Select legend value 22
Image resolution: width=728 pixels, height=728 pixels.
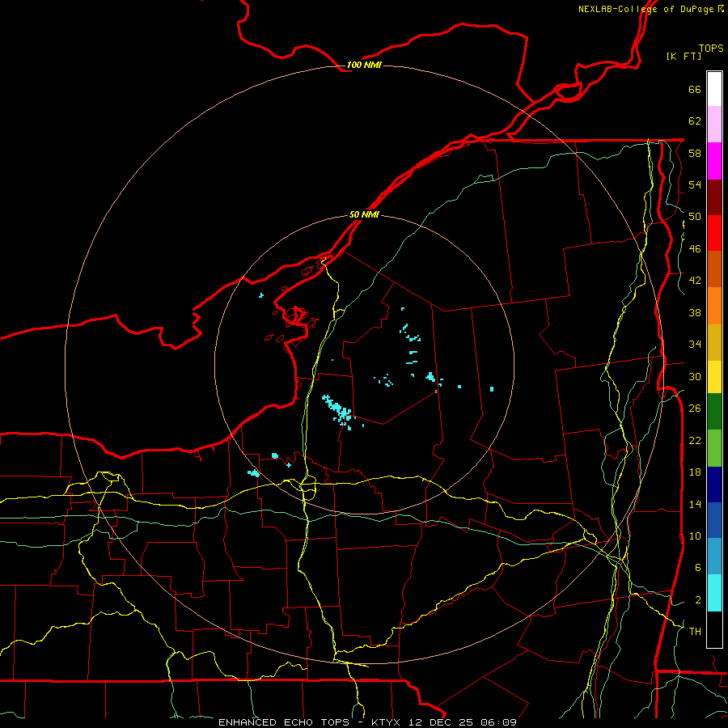coord(695,440)
